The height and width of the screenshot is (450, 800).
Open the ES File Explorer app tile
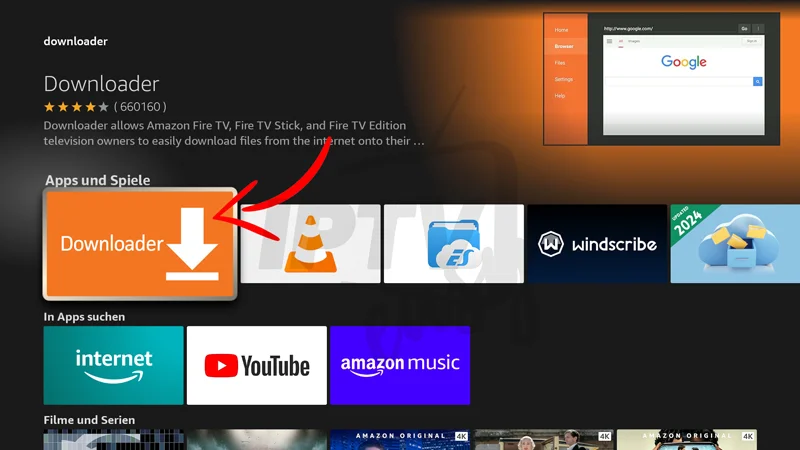(454, 244)
